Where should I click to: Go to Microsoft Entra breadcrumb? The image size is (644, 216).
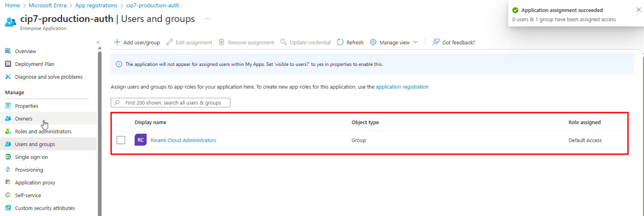pyautogui.click(x=48, y=5)
